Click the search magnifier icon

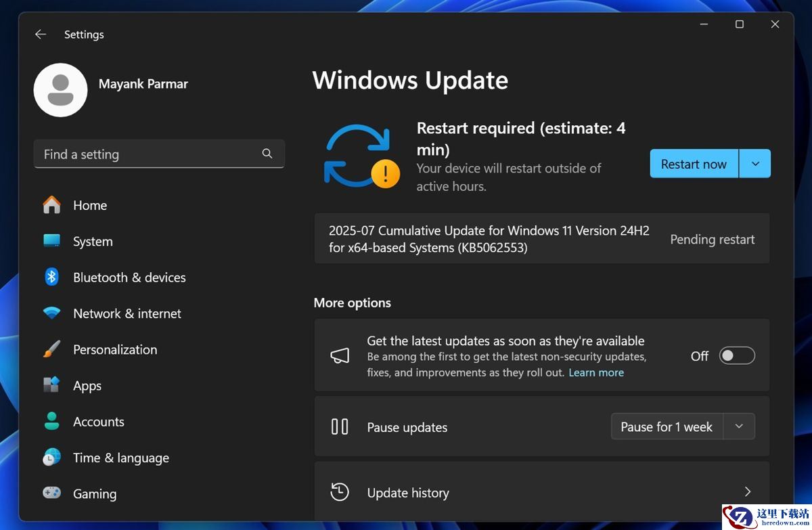tap(267, 154)
